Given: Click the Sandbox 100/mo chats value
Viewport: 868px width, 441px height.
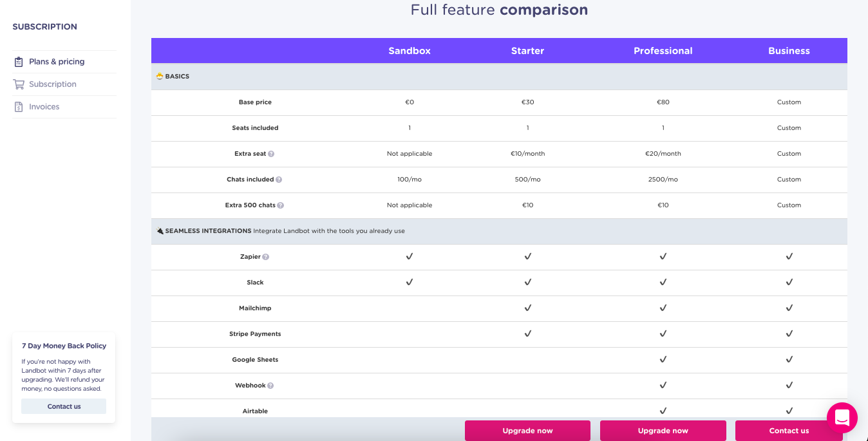Looking at the screenshot, I should 410,180.
